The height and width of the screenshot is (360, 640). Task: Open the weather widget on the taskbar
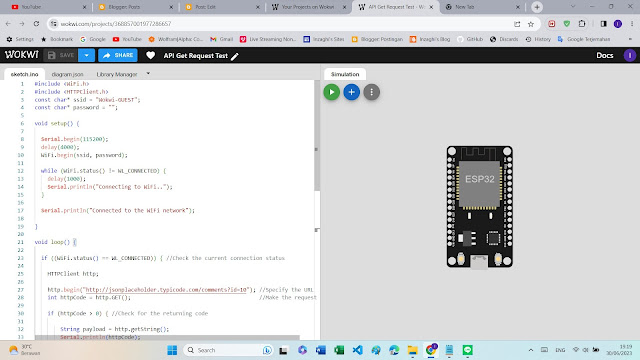tap(25, 350)
